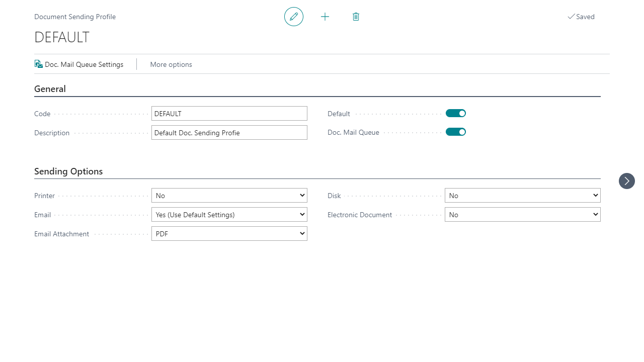Viewport: 644px width, 362px height.
Task: Collapse the Sending Options section
Action: point(68,171)
